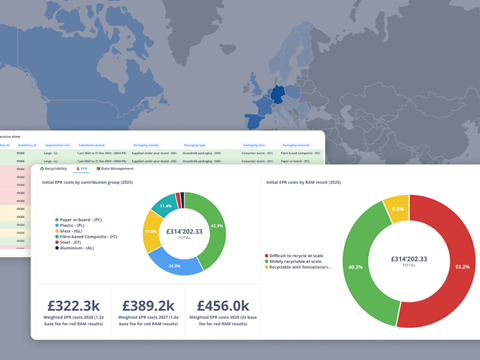Toggle Aluminium (AL) legend entry
This screenshot has width=480, height=360.
tap(74, 248)
